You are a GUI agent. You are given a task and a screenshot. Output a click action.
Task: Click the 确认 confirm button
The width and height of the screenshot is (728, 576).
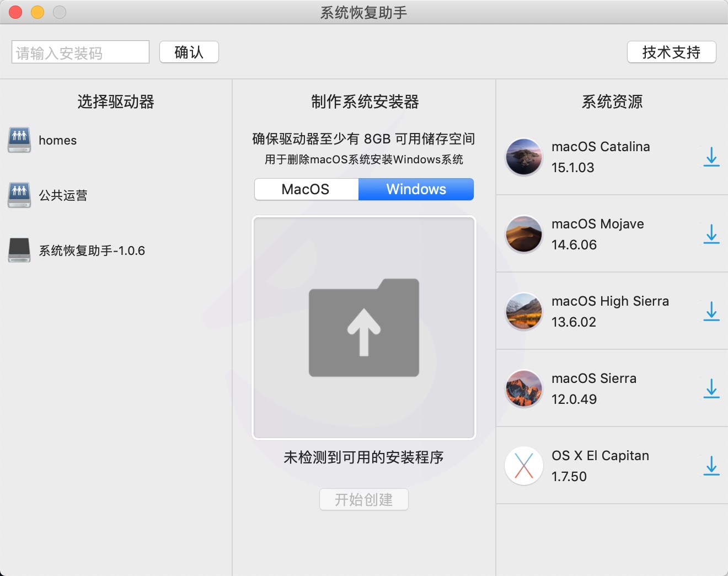point(189,52)
